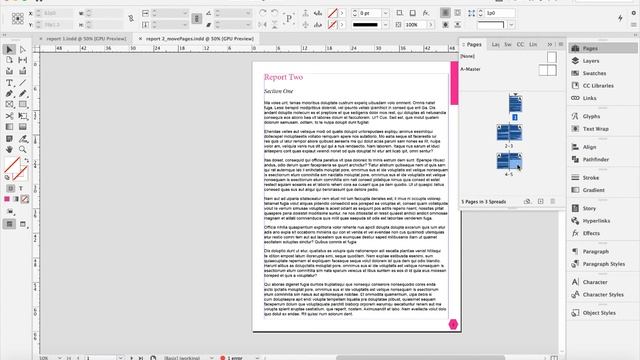Expand the stroke color flyout arrow
This screenshot has height=360, width=640.
click(x=342, y=25)
